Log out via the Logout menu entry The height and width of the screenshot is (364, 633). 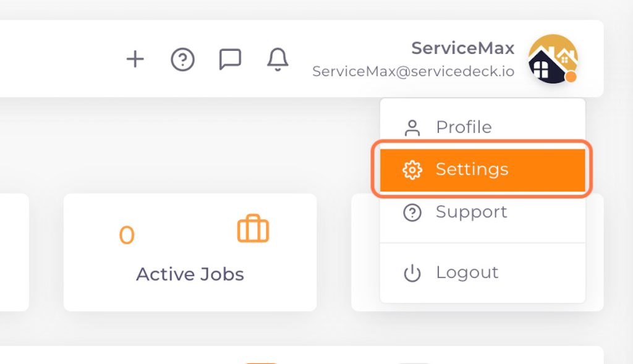click(466, 272)
